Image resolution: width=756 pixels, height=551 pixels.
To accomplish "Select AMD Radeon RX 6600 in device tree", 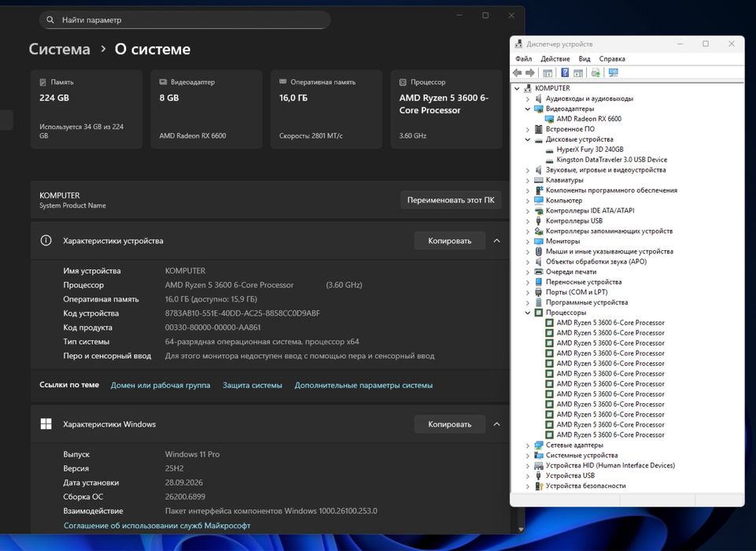I will tap(588, 119).
